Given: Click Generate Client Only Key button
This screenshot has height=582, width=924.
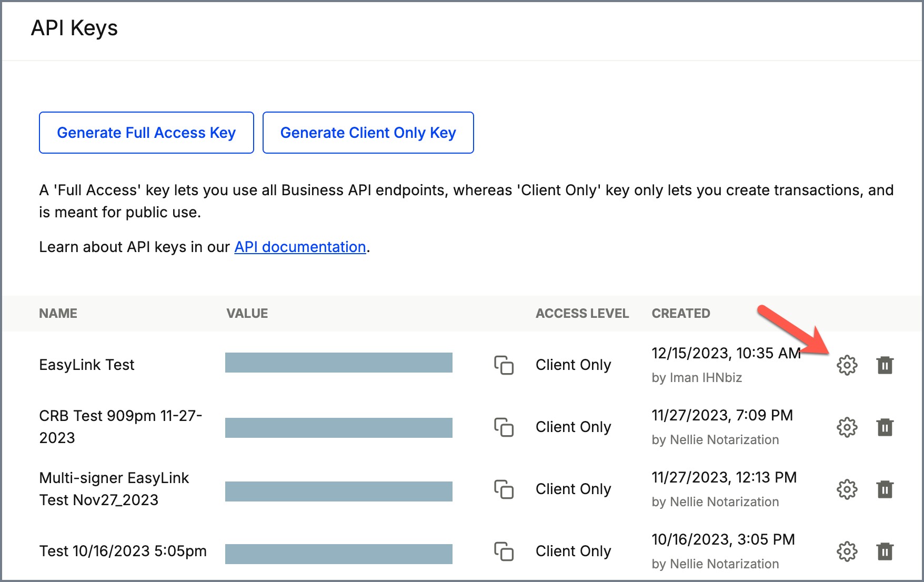Looking at the screenshot, I should coord(368,133).
